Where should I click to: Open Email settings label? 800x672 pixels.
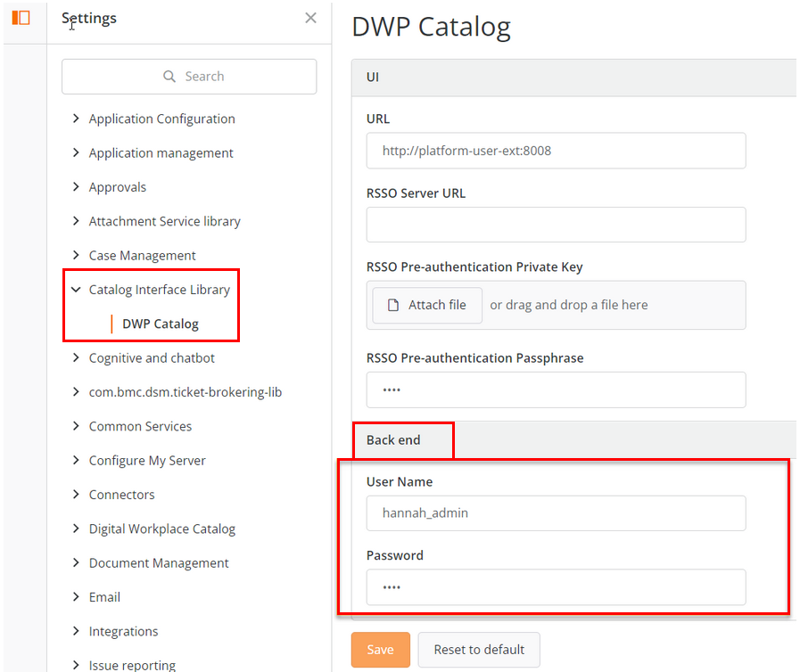[104, 597]
